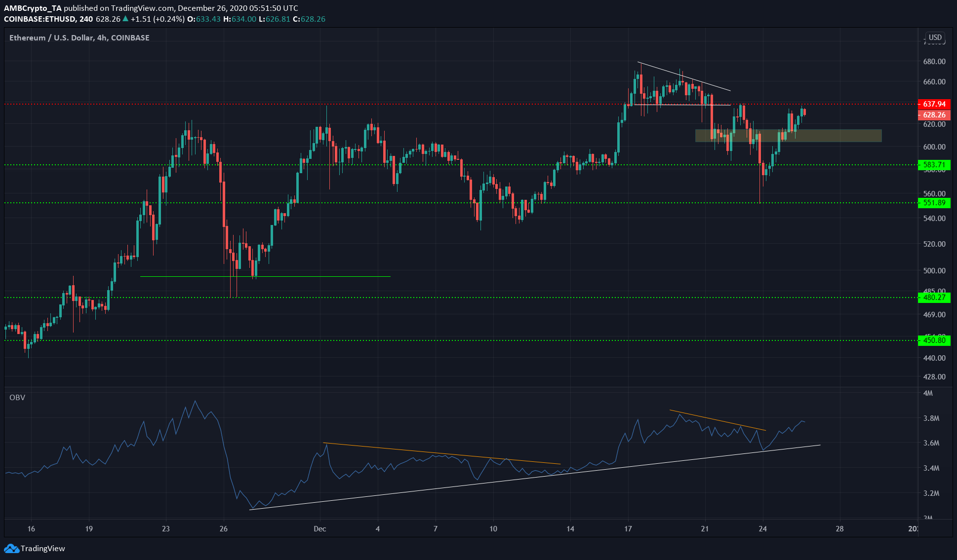The height and width of the screenshot is (560, 957).
Task: Click the Ethereum / U.S. Dollar chart title
Action: pyautogui.click(x=80, y=38)
